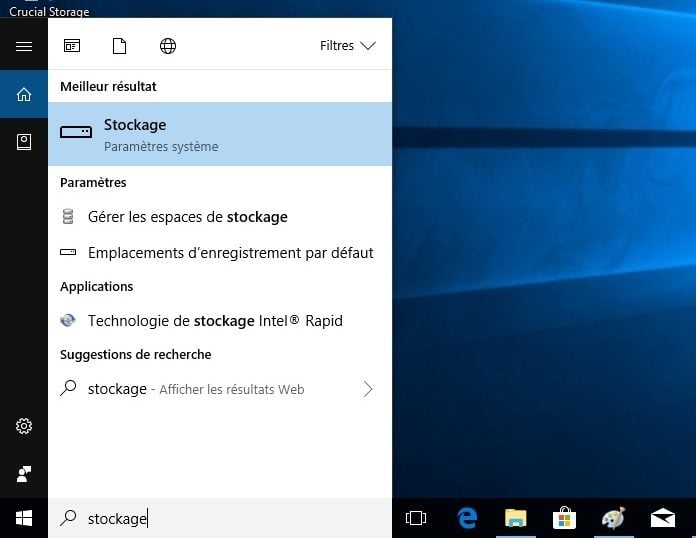Select the Home icon in sidebar
Viewport: 696px width, 538px height.
coord(24,94)
